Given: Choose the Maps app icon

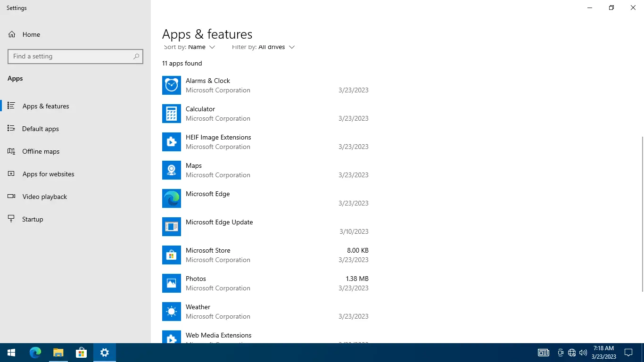Looking at the screenshot, I should tap(172, 170).
